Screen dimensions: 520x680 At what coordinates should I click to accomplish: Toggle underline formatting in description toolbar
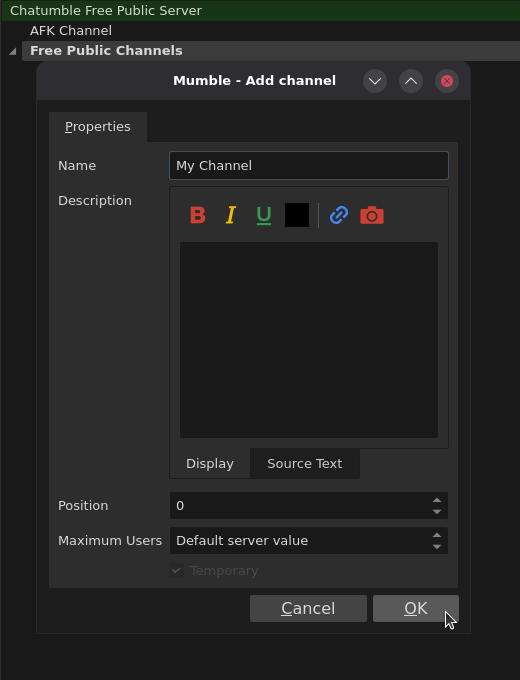(264, 215)
